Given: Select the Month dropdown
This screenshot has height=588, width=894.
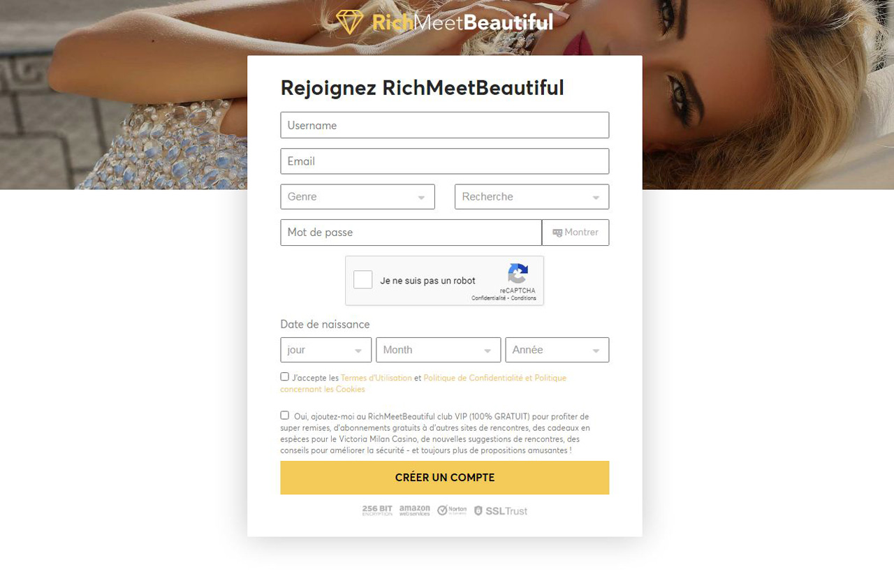Looking at the screenshot, I should (439, 350).
